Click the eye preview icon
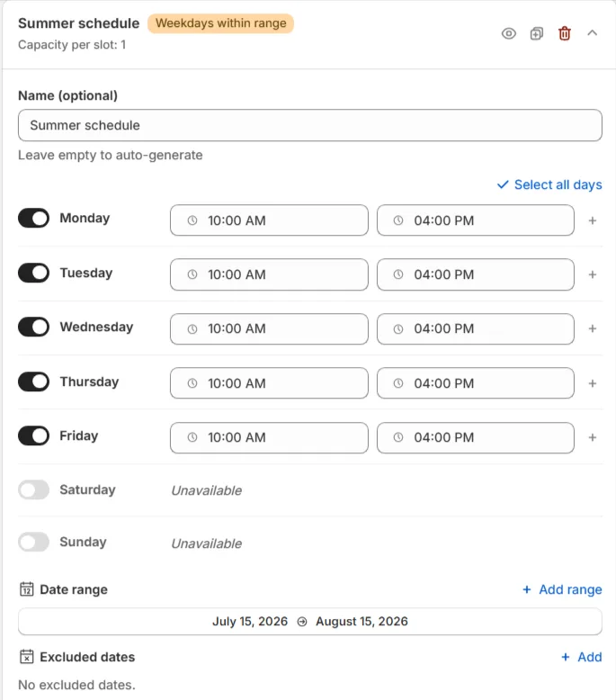The width and height of the screenshot is (616, 700). point(508,33)
